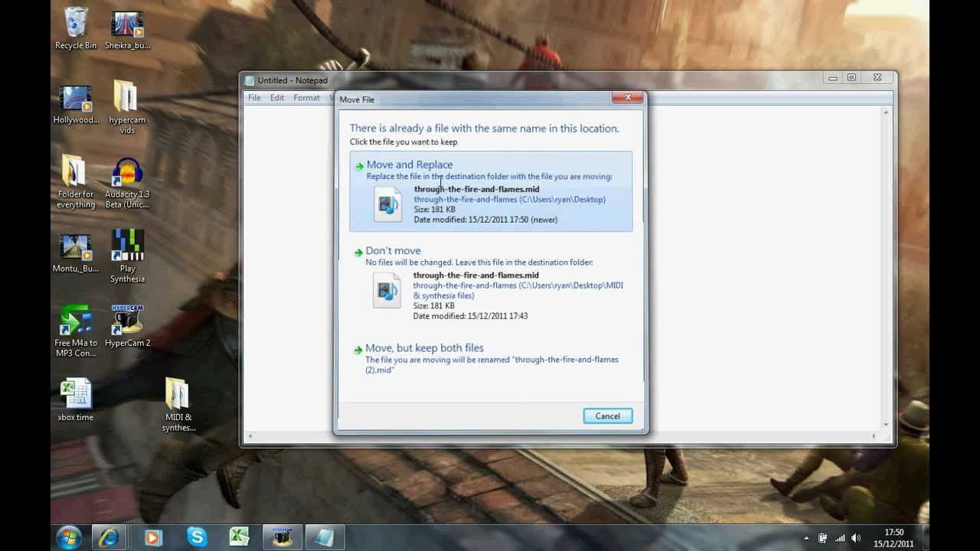This screenshot has height=551, width=980.
Task: Maximize the Notepad window
Action: [x=851, y=78]
